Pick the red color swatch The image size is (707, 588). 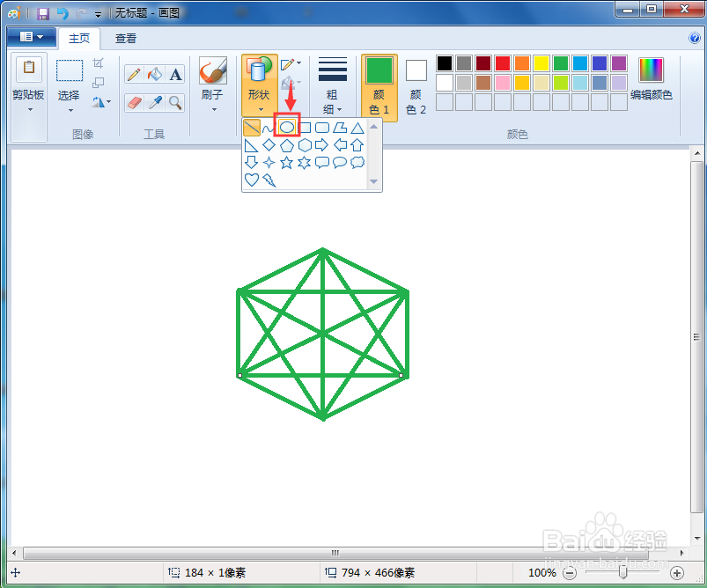503,63
